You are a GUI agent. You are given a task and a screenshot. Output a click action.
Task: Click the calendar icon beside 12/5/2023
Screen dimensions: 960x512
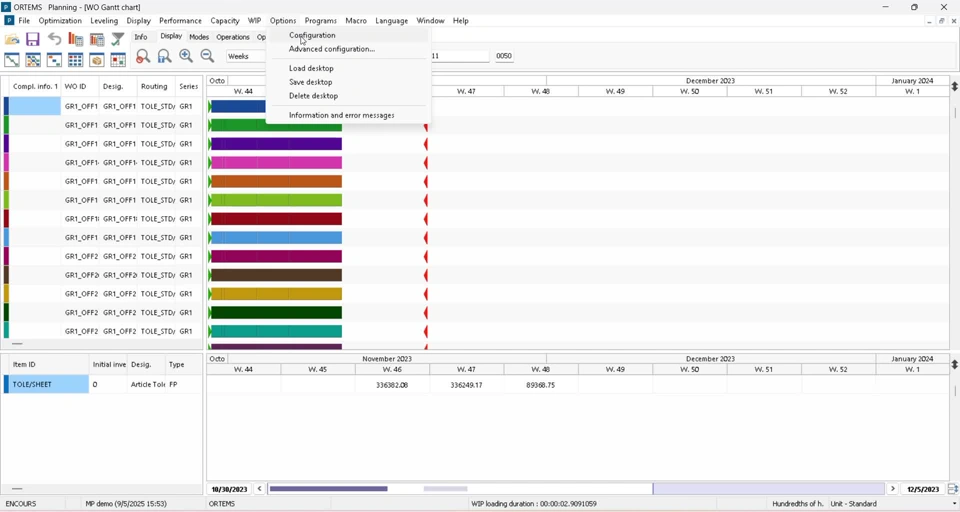point(953,489)
